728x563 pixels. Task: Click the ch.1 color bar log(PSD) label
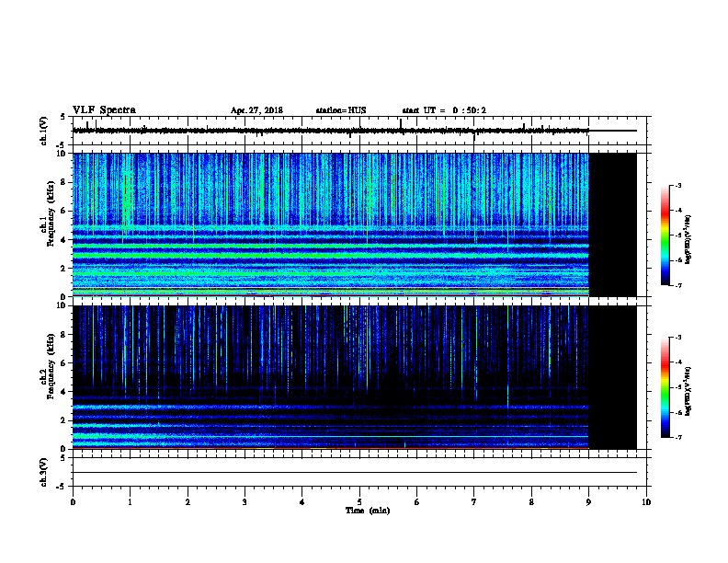688,239
